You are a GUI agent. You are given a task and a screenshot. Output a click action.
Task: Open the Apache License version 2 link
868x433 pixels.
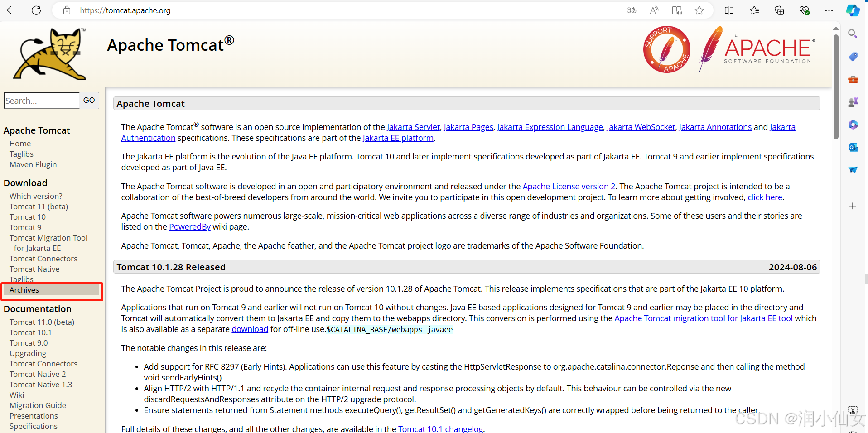(569, 187)
